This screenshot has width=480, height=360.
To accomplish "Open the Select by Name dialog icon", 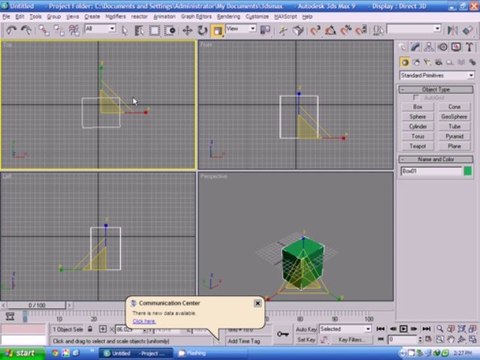I will coord(139,31).
